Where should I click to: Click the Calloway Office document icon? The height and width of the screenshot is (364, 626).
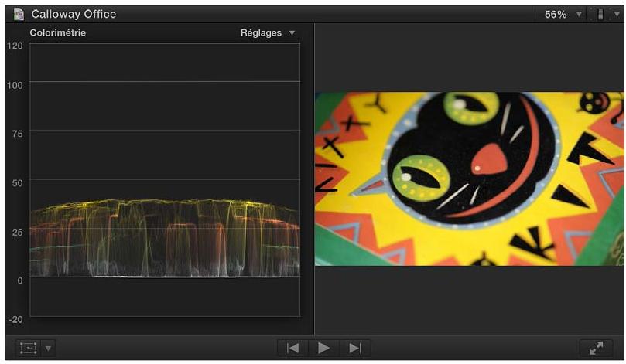[19, 14]
